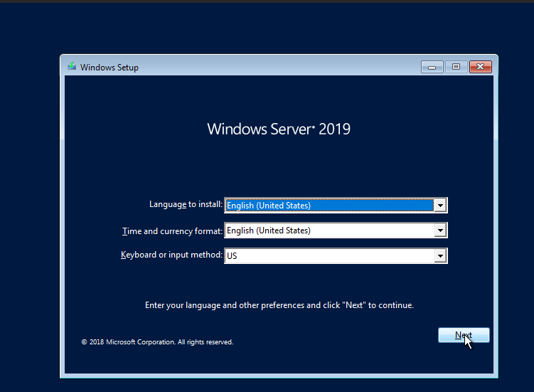The height and width of the screenshot is (392, 534).
Task: Click the Microsoft Corporation copyright notice
Action: point(157,342)
